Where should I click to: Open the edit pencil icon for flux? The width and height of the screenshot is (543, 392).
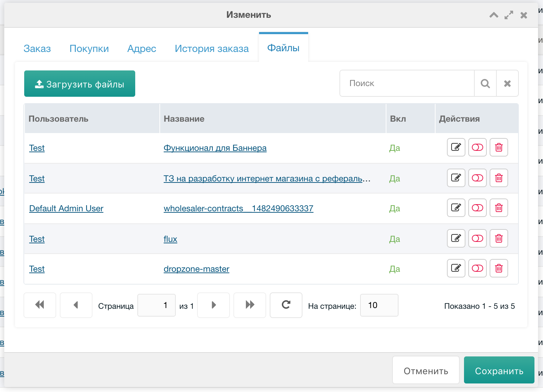[456, 238]
